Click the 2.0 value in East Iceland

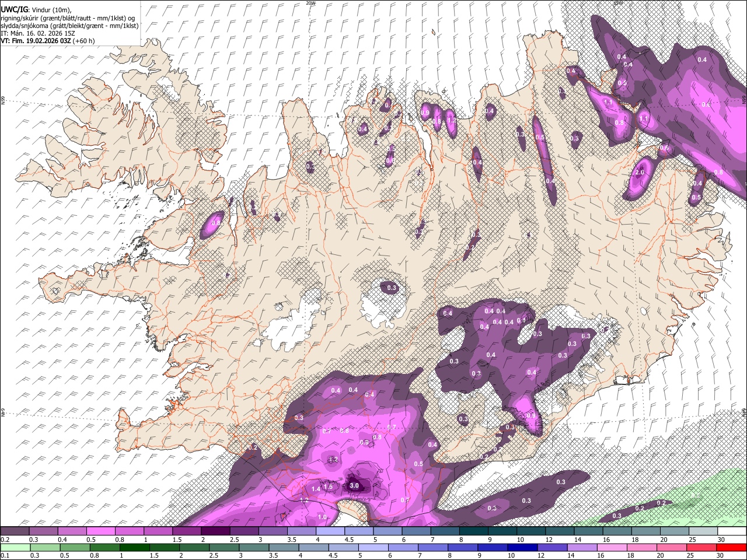639,173
